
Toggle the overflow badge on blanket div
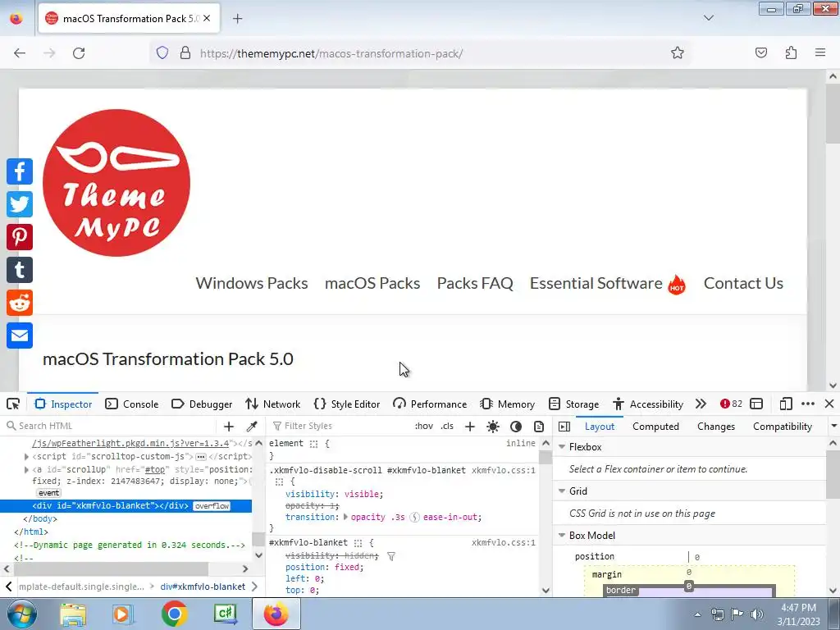coord(212,506)
